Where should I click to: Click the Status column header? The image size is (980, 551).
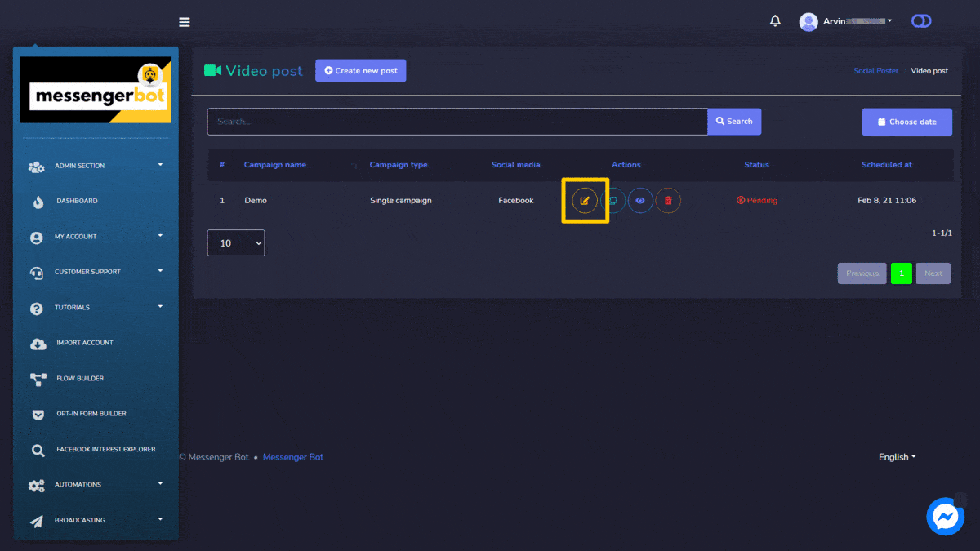756,165
